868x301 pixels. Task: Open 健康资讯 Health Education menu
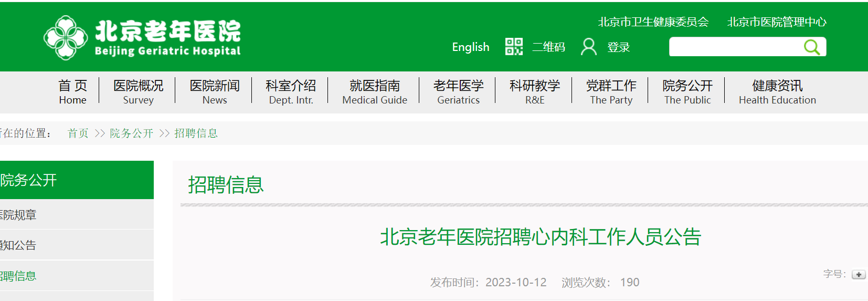click(x=777, y=92)
